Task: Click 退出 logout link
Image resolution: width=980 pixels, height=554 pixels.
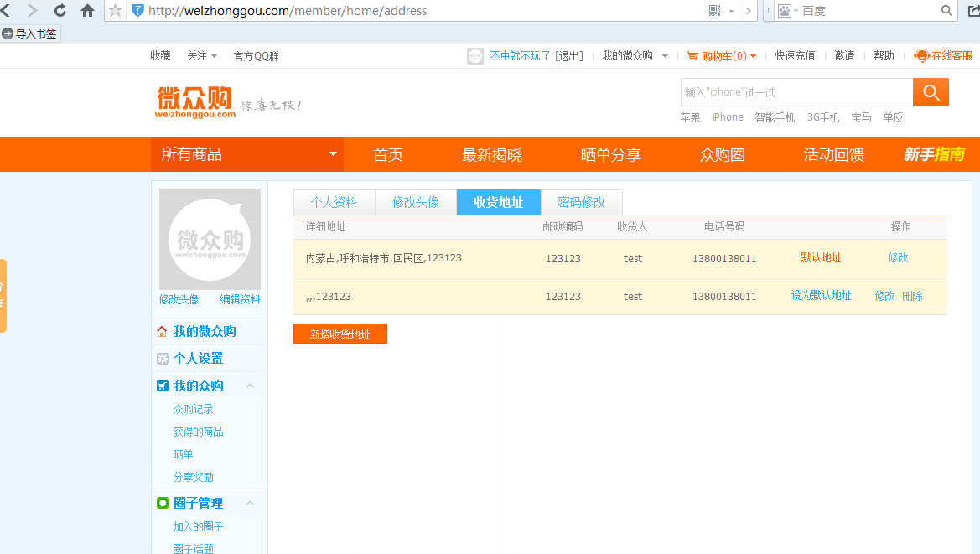Action: pyautogui.click(x=569, y=56)
